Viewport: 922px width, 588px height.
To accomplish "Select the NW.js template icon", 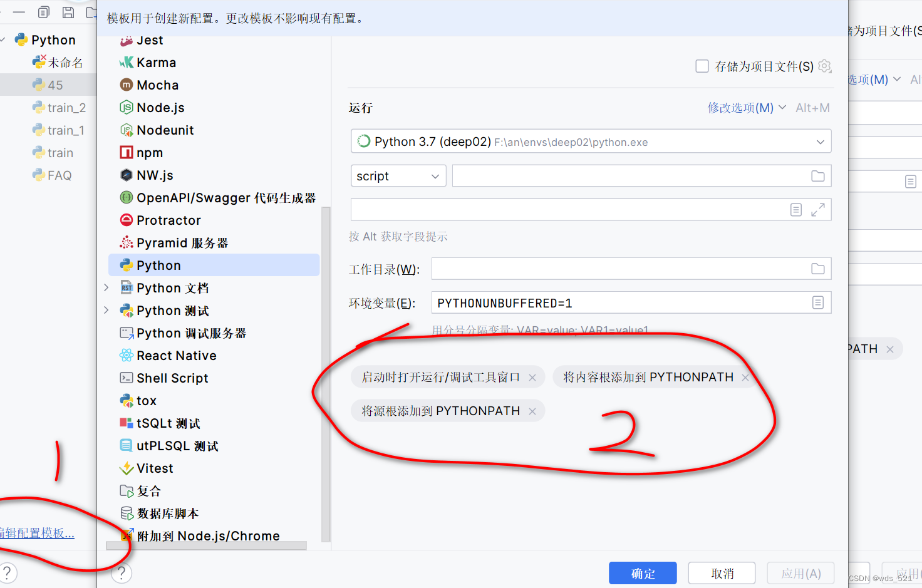I will pyautogui.click(x=127, y=175).
